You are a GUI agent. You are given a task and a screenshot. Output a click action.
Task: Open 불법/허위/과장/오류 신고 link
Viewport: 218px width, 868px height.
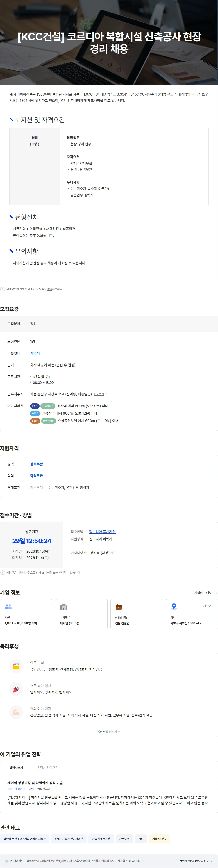pos(196,861)
